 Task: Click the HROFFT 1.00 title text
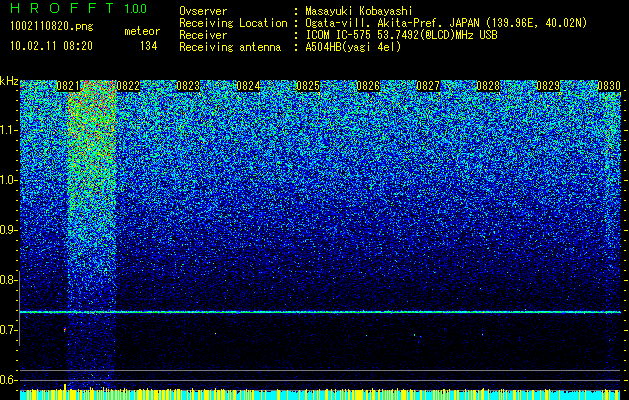(x=79, y=8)
